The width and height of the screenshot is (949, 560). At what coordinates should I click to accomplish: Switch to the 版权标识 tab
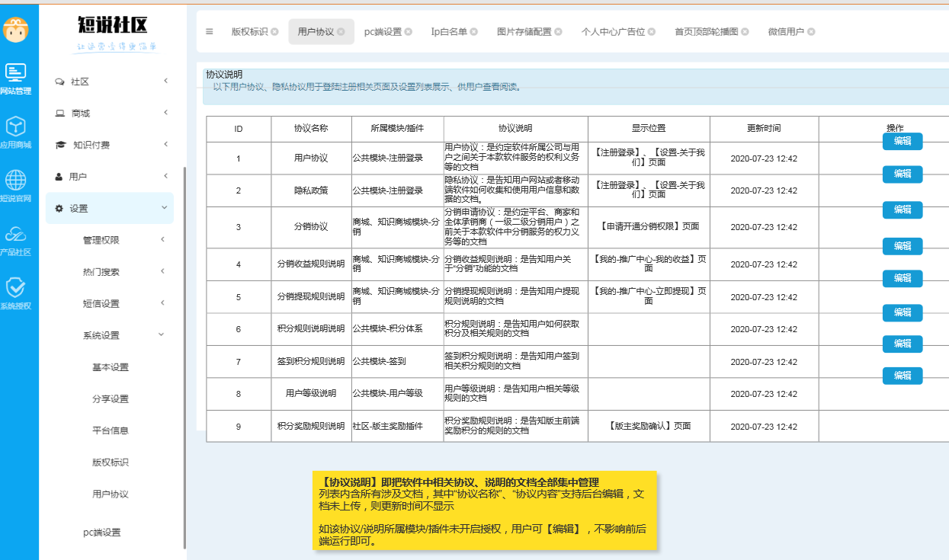(x=249, y=32)
